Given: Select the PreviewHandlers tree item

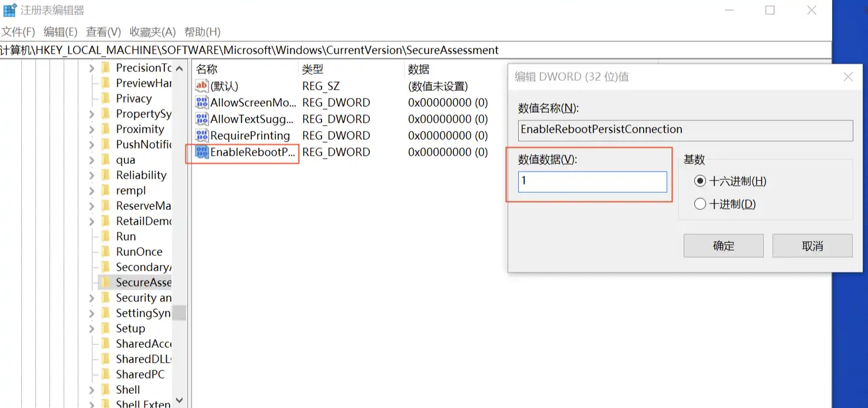Looking at the screenshot, I should 144,83.
